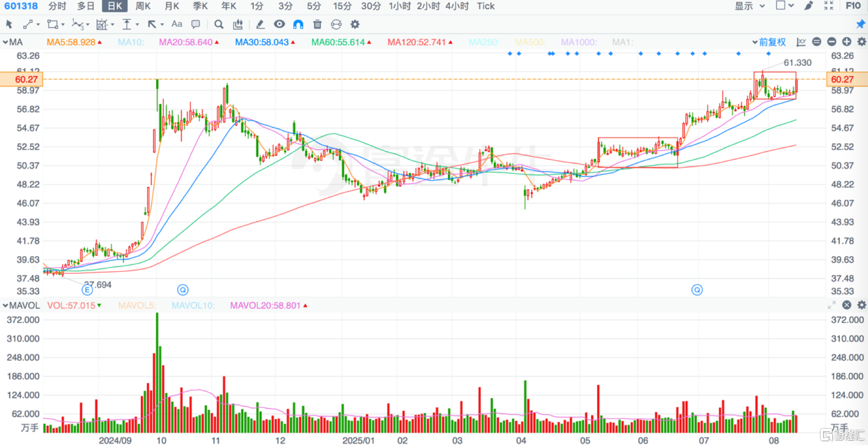Collapse the MAVOL indicator panel
This screenshot has width=868, height=445.
point(6,305)
